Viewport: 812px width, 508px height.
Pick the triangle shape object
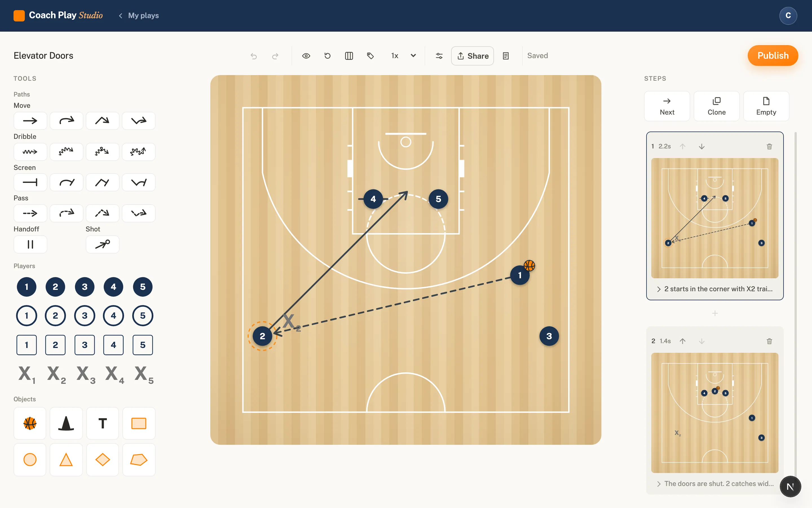coord(66,460)
